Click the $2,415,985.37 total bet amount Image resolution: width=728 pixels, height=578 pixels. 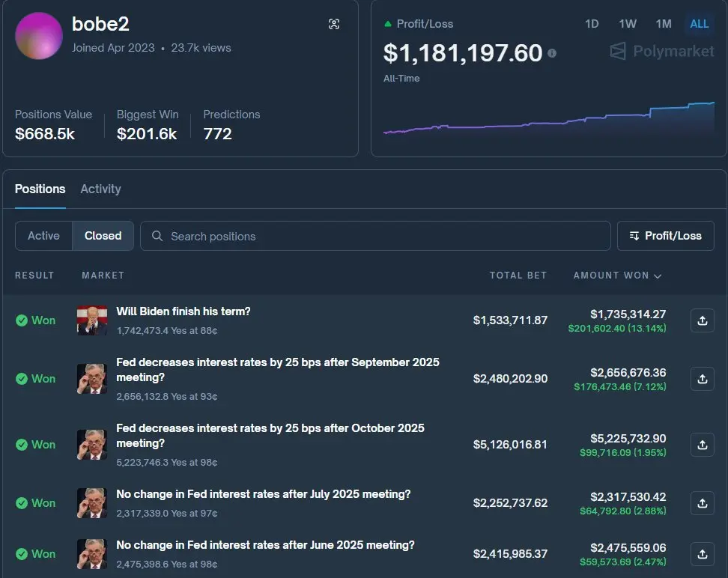[510, 554]
